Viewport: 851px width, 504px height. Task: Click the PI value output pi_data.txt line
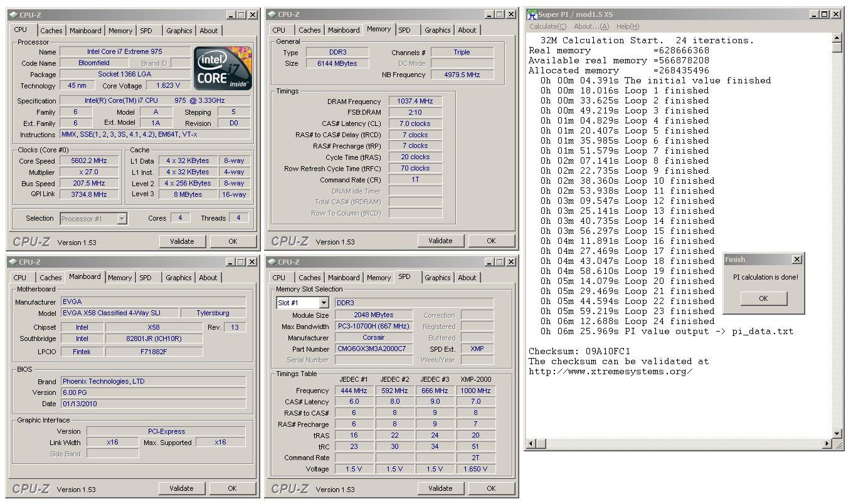point(667,331)
